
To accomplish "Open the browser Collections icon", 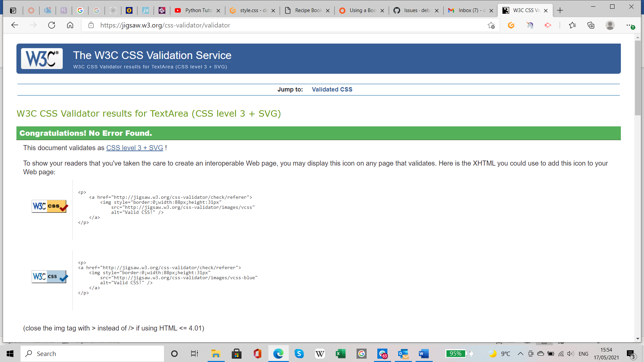I will click(x=591, y=25).
